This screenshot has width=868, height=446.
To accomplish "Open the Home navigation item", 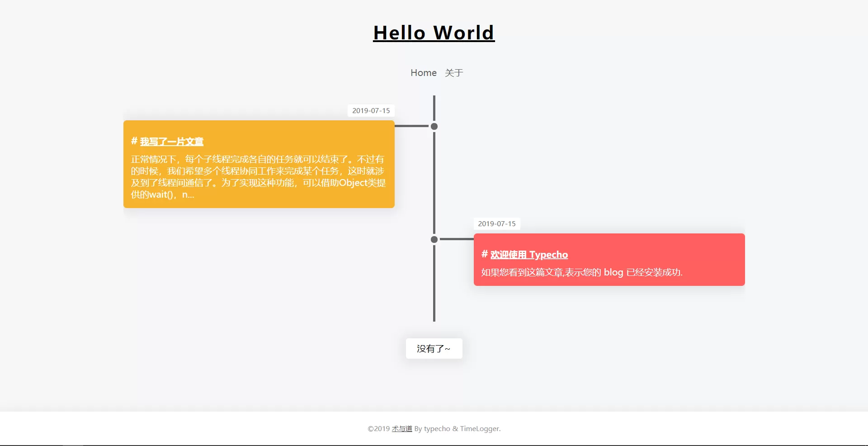I will coord(423,73).
